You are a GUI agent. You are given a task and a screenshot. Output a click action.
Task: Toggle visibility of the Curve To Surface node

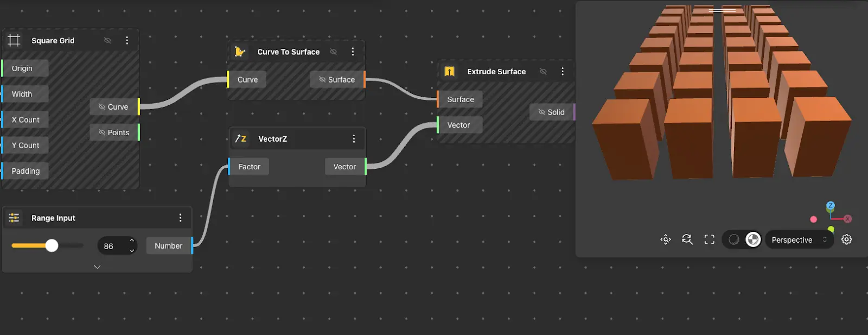334,52
